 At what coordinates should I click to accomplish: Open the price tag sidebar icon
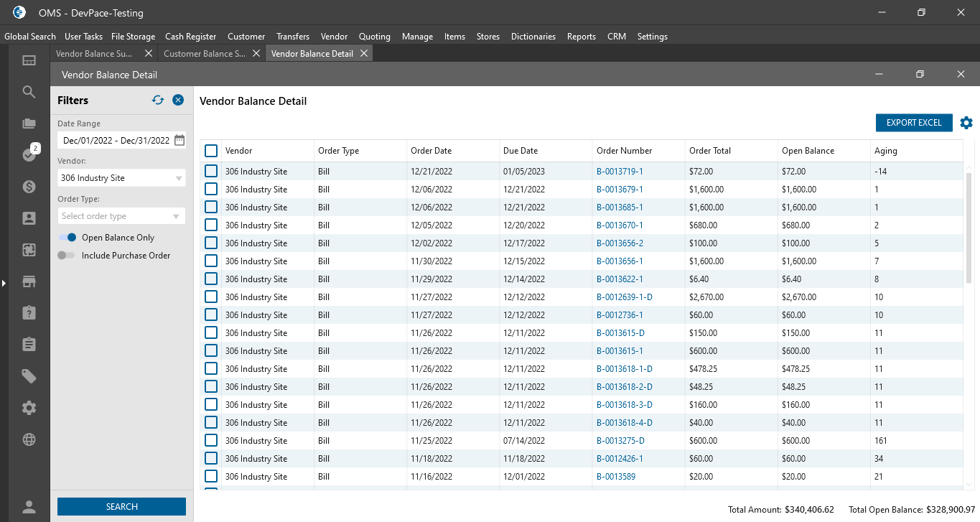point(29,376)
